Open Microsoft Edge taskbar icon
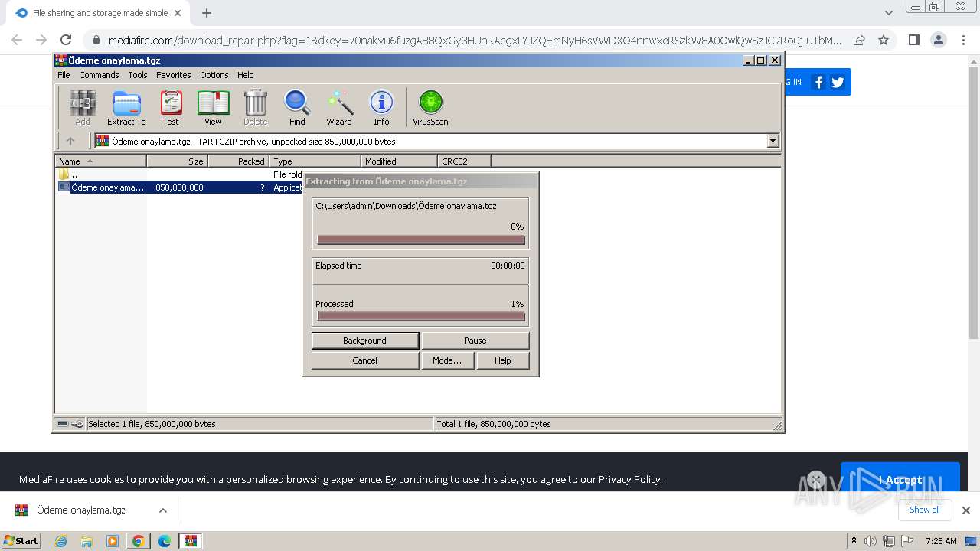Screen dimensions: 980x551 coord(164,541)
